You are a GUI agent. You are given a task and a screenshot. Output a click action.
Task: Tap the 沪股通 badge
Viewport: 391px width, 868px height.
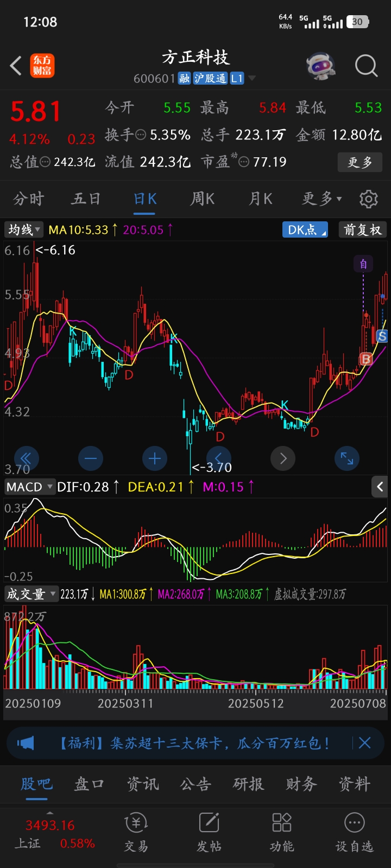pos(210,79)
